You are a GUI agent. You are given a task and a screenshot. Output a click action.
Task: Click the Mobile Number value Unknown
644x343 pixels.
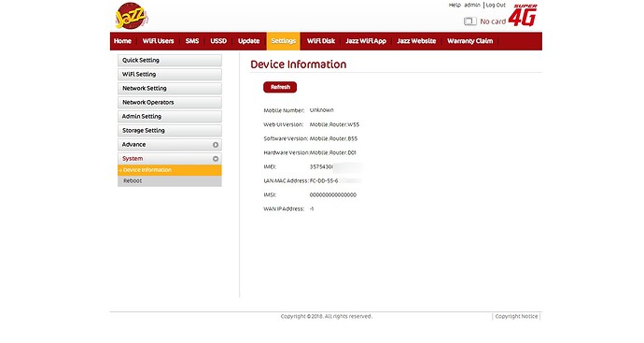click(x=322, y=110)
